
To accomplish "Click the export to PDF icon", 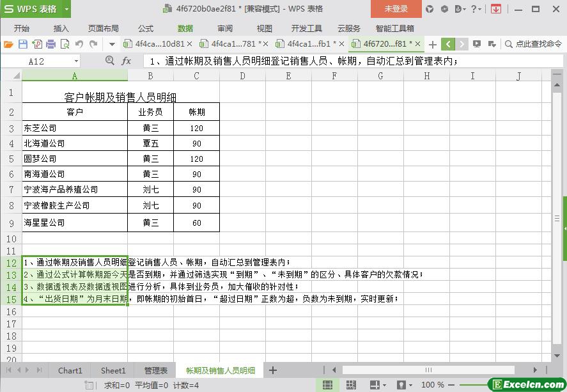I will click(x=37, y=44).
